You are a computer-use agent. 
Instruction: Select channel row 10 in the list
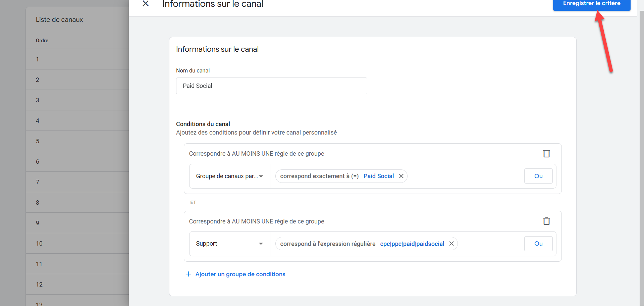coord(77,244)
